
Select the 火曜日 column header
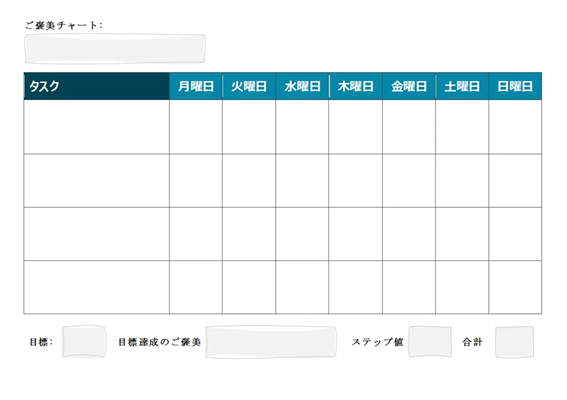point(249,86)
